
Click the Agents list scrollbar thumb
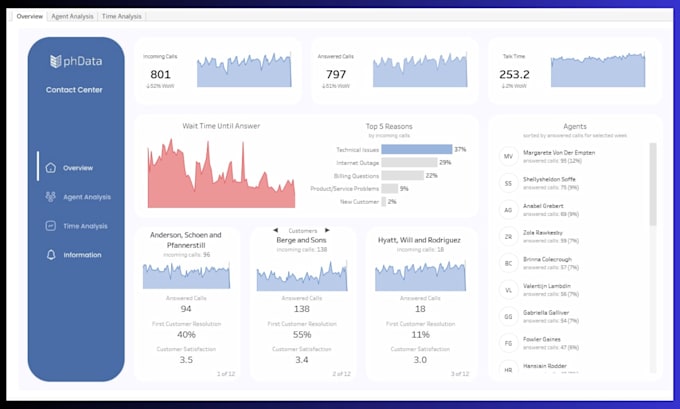653,184
